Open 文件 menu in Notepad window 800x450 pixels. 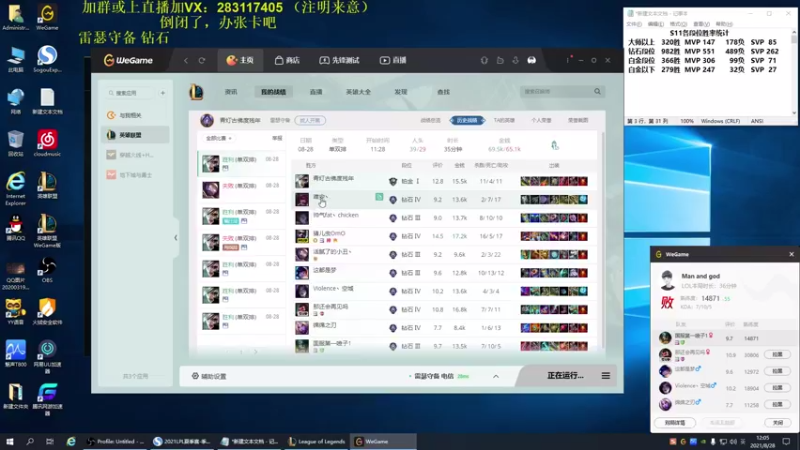[x=634, y=24]
